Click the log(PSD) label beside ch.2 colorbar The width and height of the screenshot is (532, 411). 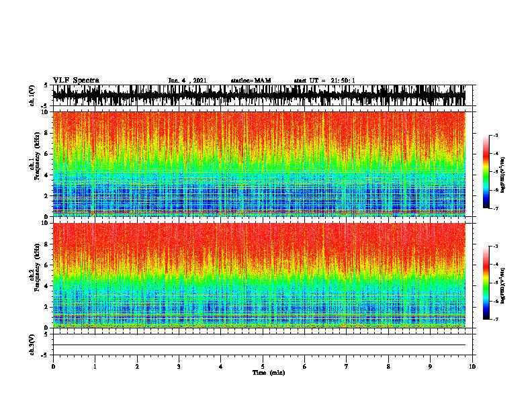[503, 285]
